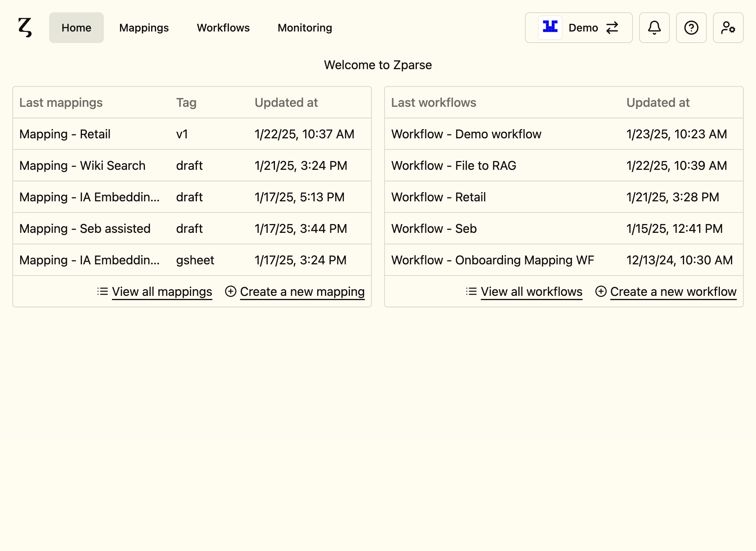Click Create a new workflow link

pos(673,292)
